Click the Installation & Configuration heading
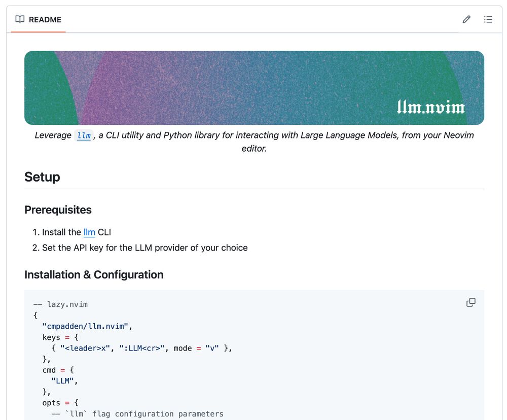Image resolution: width=507 pixels, height=420 pixels. [x=94, y=275]
